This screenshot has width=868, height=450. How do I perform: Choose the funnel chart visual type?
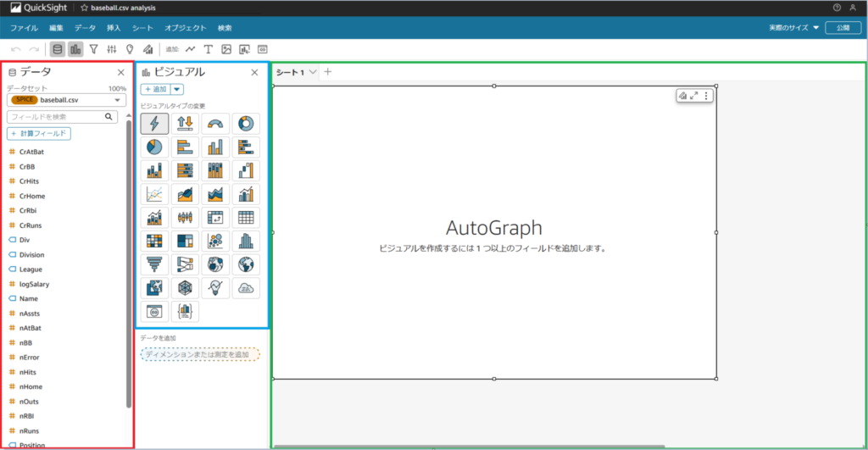[x=154, y=264]
